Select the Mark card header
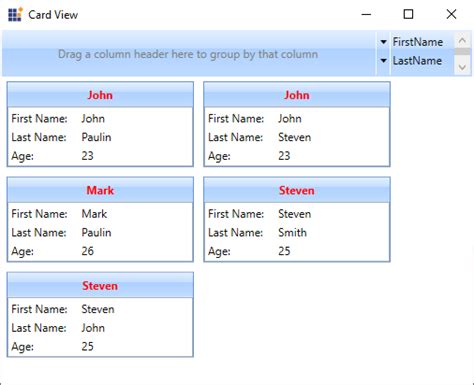 click(x=100, y=190)
